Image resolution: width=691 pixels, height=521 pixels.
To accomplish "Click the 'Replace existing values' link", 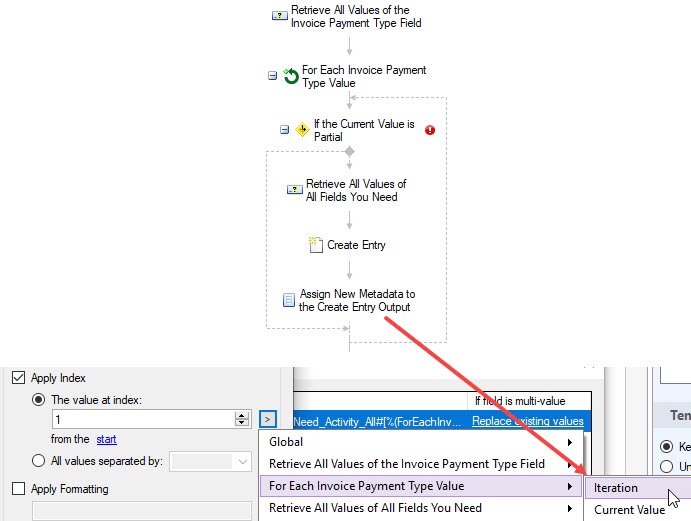I will coord(527,421).
